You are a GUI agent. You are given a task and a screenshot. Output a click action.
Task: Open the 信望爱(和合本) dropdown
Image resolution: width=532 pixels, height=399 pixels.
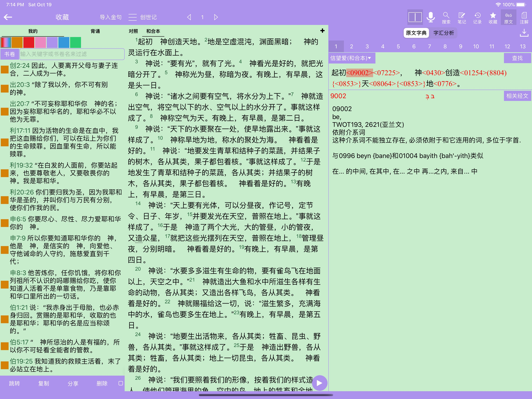352,58
